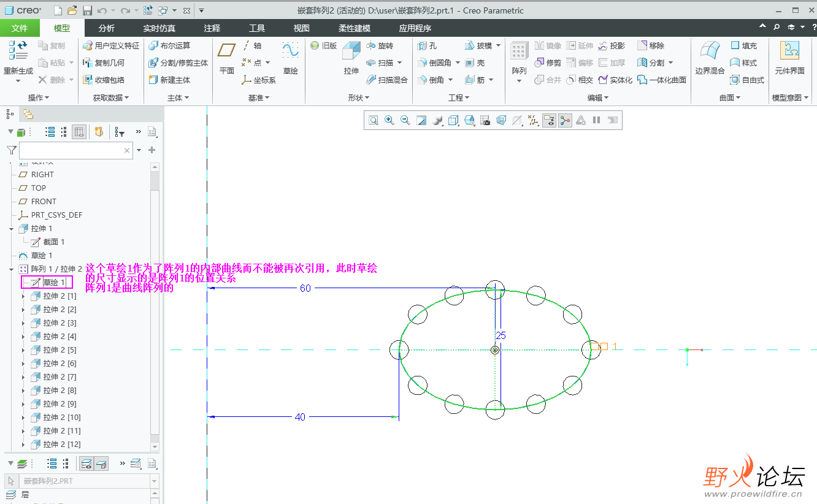
Task: Click Zoom Out in the graphics toolbar
Action: pos(405,120)
